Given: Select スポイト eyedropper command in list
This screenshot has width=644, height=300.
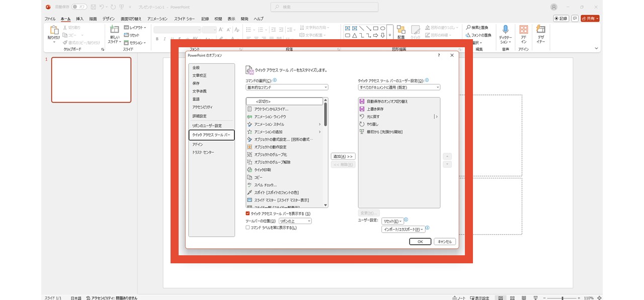Looking at the screenshot, I should 284,192.
